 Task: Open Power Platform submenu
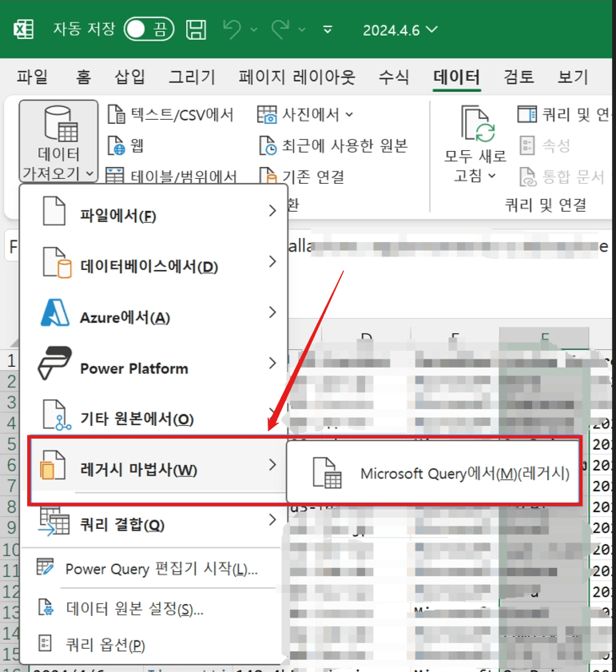pyautogui.click(x=154, y=364)
